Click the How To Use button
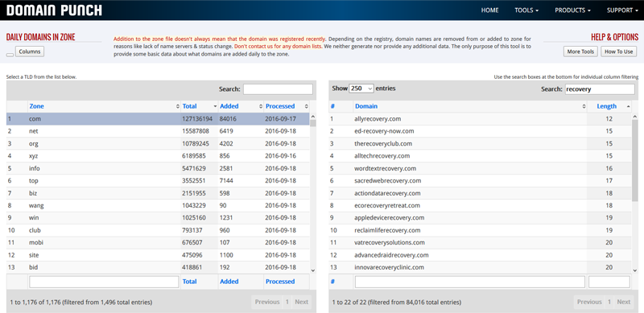 [x=618, y=51]
